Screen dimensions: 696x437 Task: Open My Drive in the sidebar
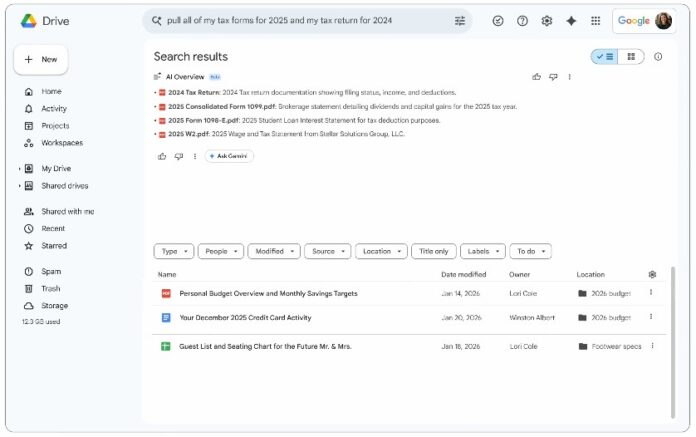56,169
